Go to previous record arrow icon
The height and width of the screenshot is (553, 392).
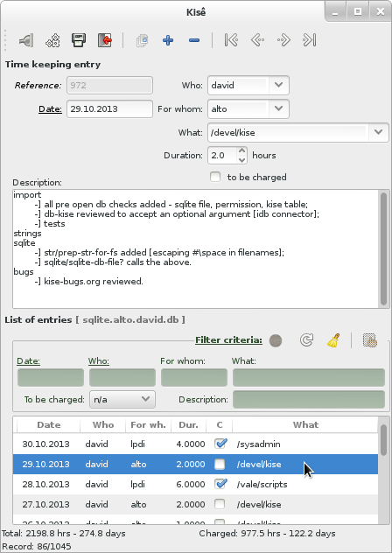[257, 40]
